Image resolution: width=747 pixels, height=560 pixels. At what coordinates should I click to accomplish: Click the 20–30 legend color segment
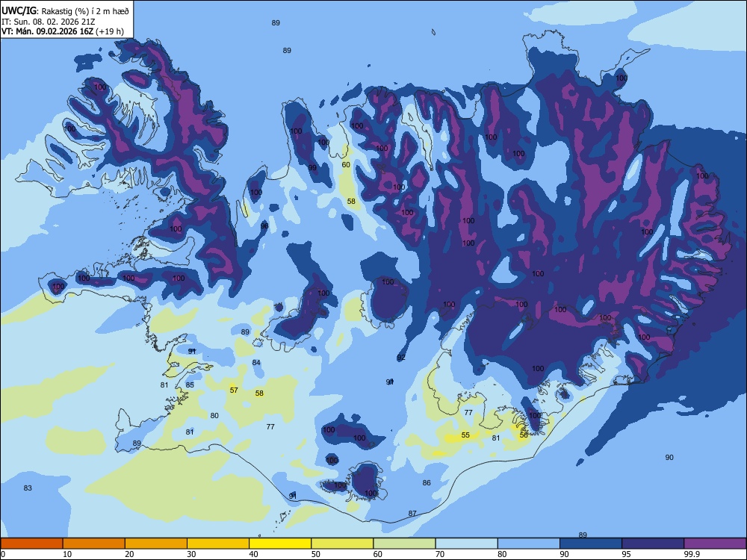coord(156,544)
